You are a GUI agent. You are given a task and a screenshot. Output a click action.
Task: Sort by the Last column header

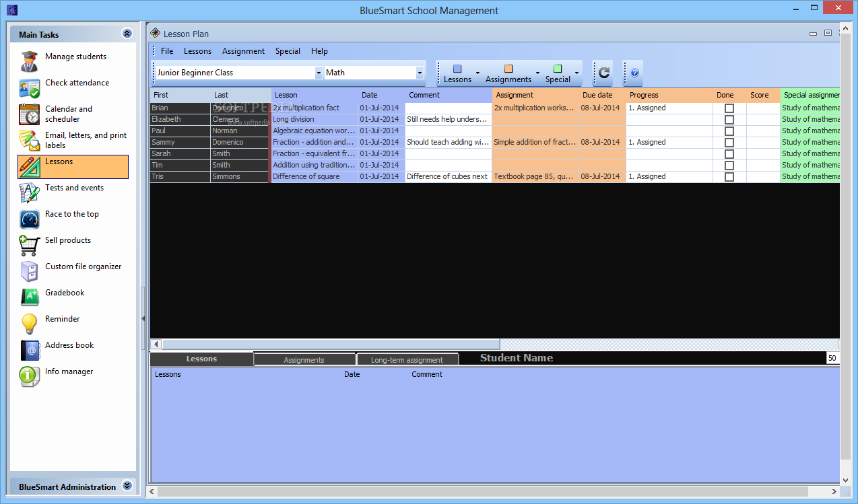click(240, 95)
